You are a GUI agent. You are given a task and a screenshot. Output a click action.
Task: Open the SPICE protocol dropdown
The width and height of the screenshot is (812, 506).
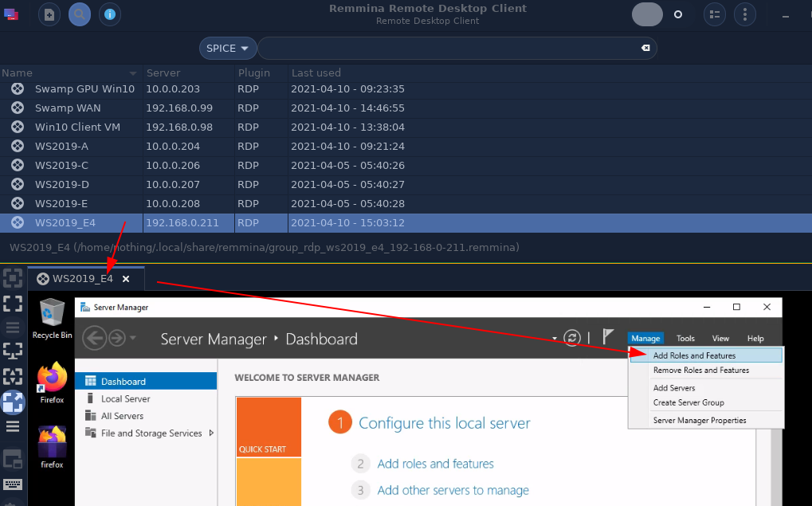(x=228, y=48)
